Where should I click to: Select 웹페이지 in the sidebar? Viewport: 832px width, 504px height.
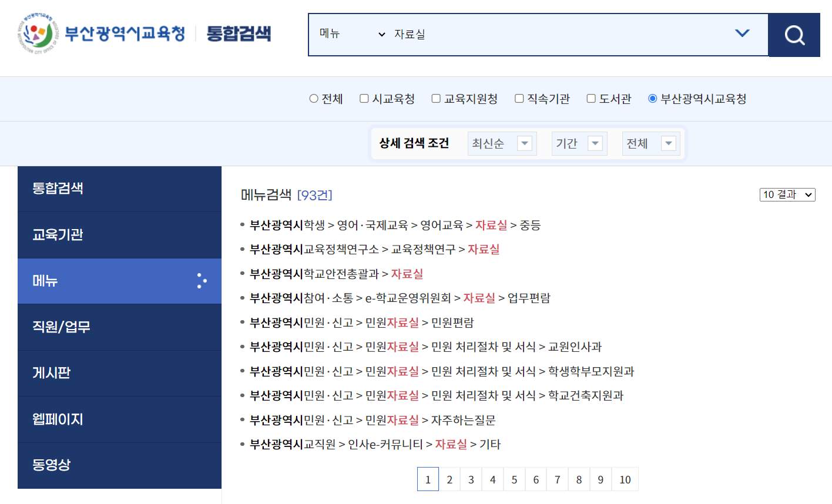(x=119, y=419)
